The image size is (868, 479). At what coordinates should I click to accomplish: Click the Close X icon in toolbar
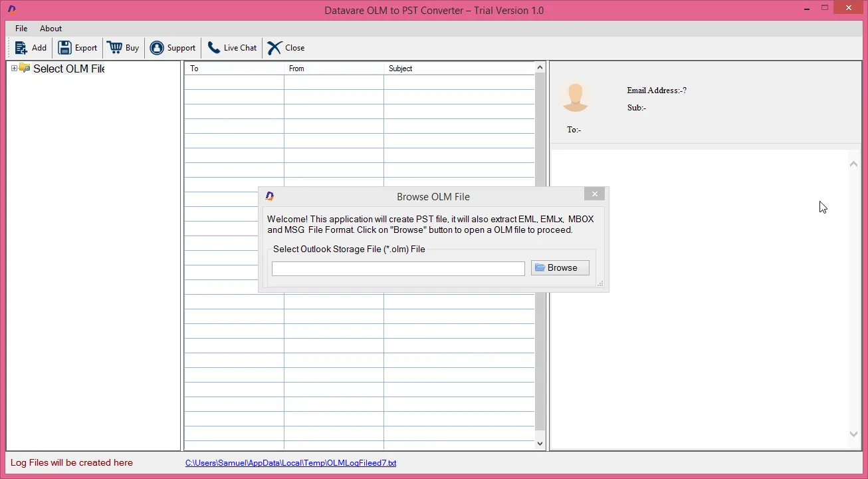pos(274,48)
